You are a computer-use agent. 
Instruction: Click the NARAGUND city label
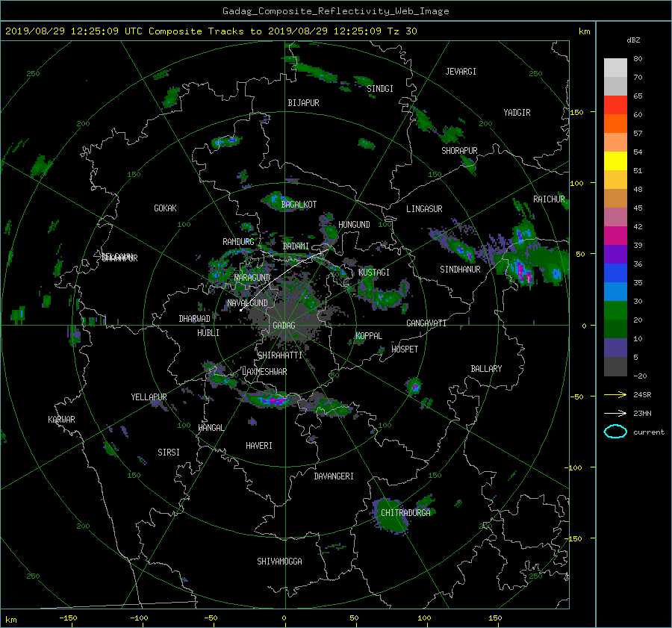252,278
